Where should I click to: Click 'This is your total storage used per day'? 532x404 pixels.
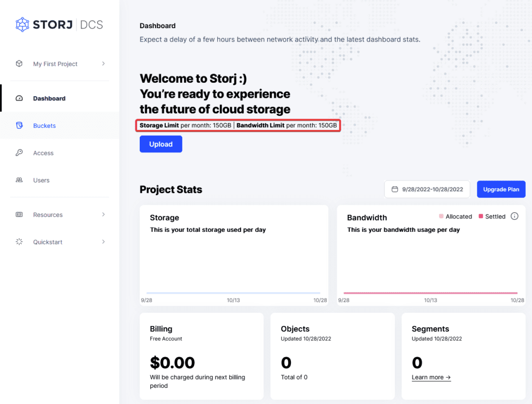(x=208, y=230)
